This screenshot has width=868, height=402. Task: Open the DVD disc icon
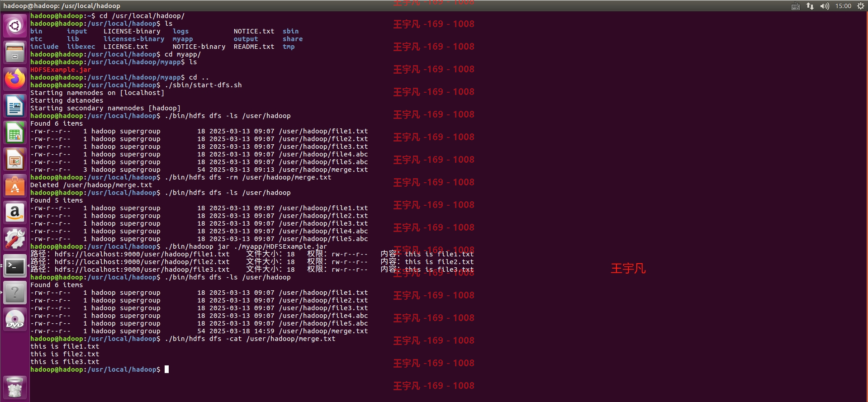coord(15,319)
